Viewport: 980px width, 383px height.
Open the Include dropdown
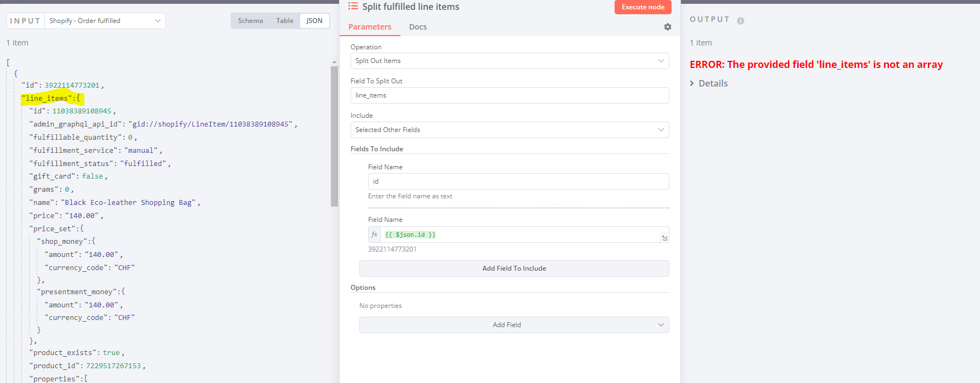[509, 130]
